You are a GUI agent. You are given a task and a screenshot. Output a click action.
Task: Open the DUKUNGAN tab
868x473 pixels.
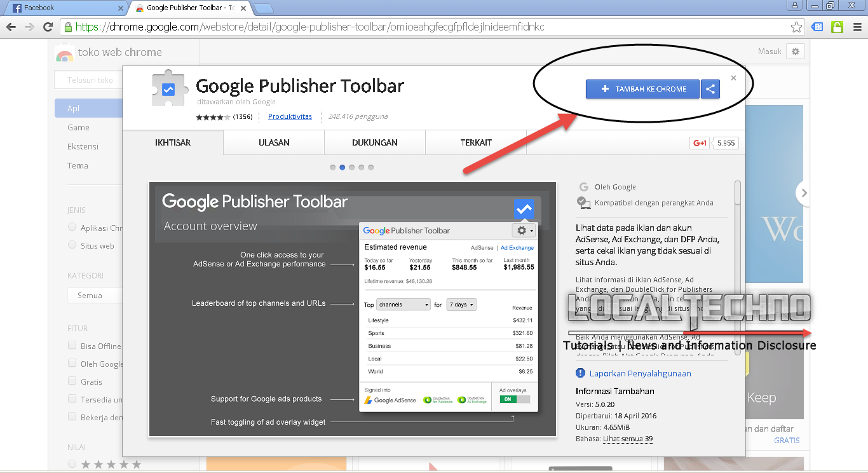375,142
